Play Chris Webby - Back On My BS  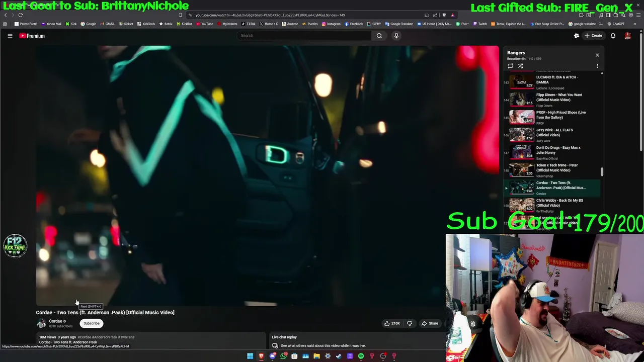click(552, 205)
